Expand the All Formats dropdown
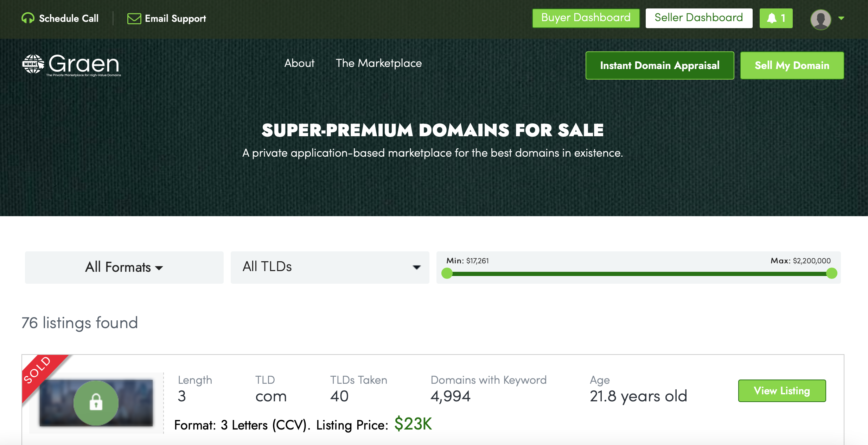The width and height of the screenshot is (868, 445). point(124,267)
